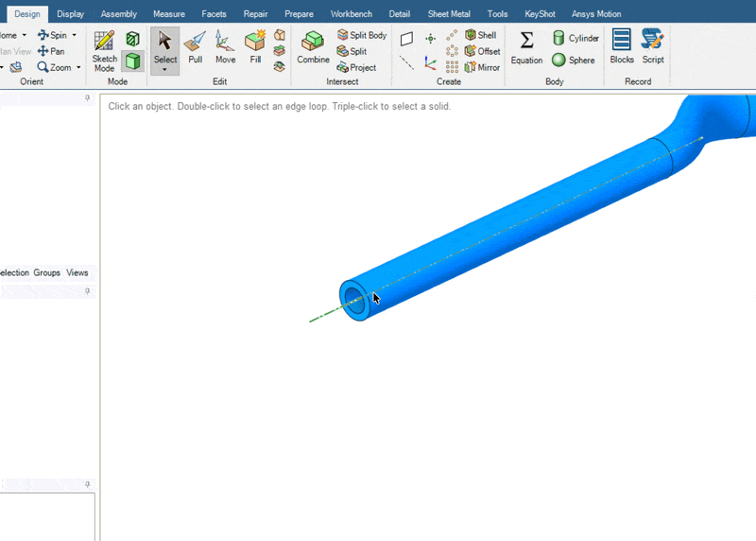The image size is (756, 541).
Task: Activate the Move tool
Action: (x=225, y=47)
